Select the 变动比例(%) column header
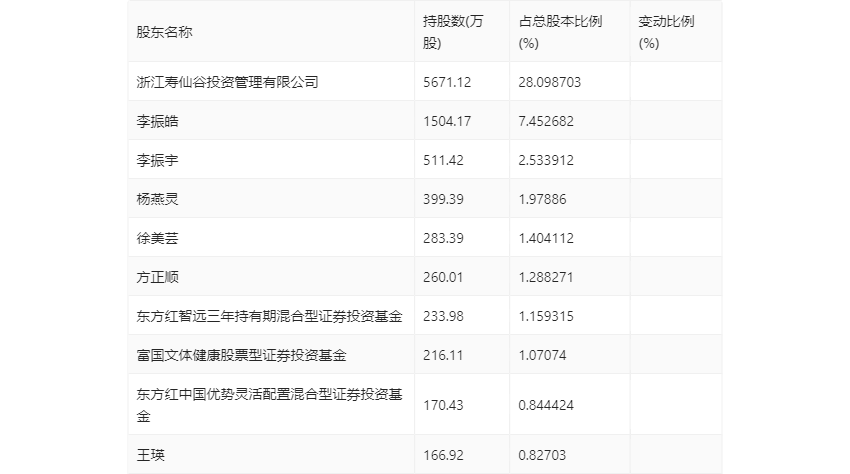This screenshot has width=850, height=474. [x=666, y=32]
